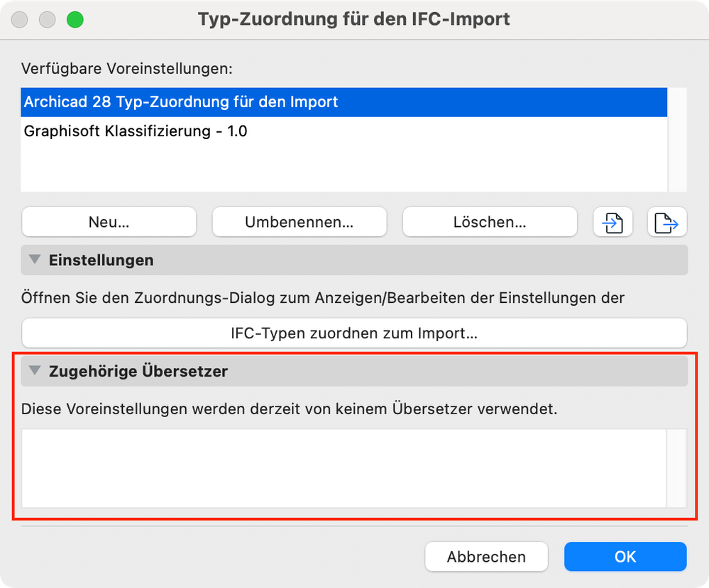The image size is (709, 588).
Task: Click the import presets file icon
Action: (x=612, y=221)
